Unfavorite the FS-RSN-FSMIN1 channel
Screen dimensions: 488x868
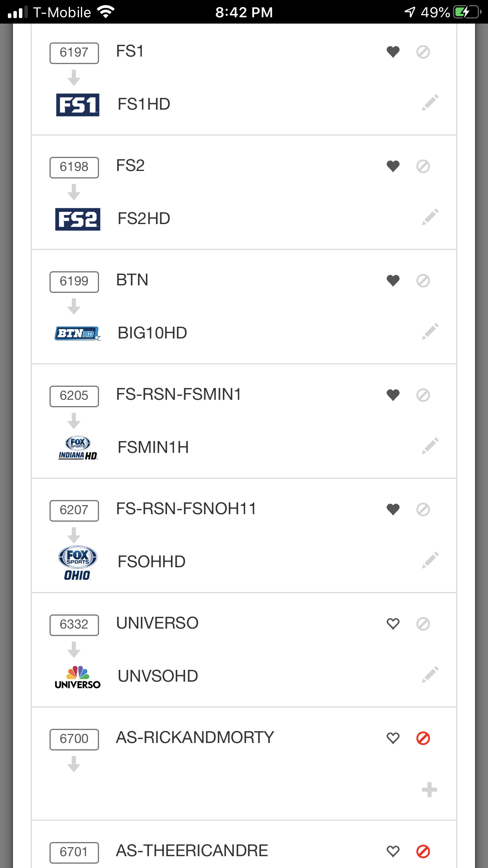[393, 395]
